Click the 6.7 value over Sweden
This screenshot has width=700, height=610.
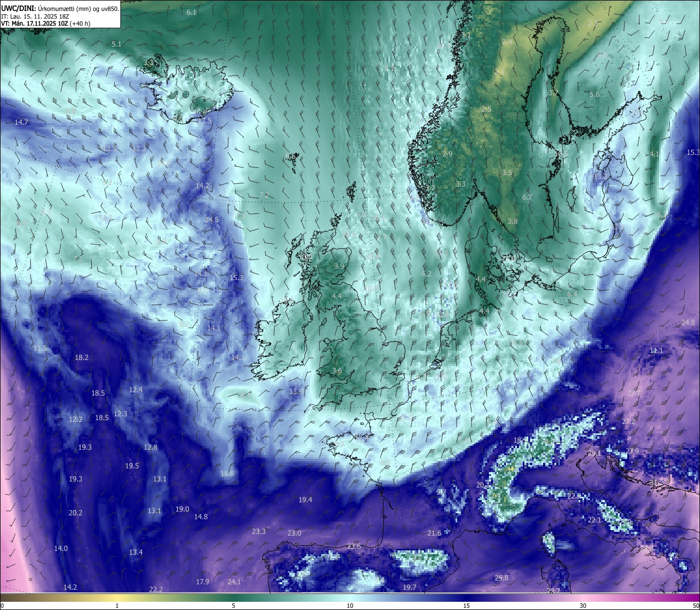coord(527,197)
